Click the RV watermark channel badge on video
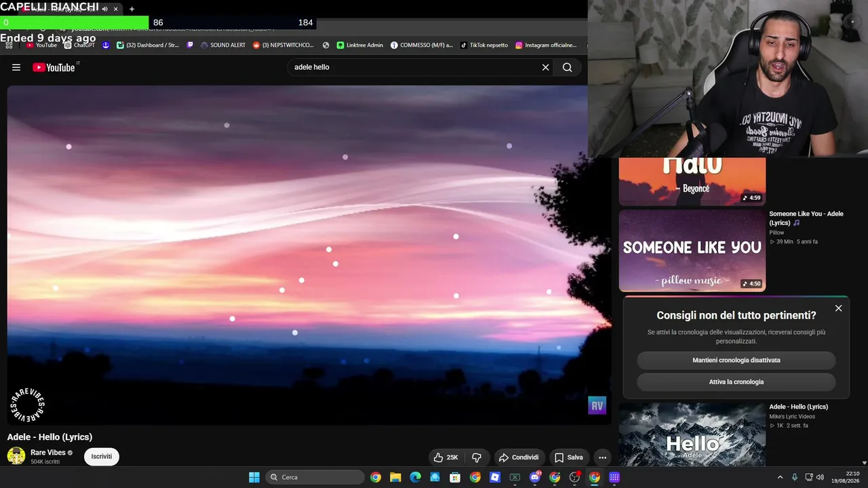868x488 pixels. click(x=597, y=405)
